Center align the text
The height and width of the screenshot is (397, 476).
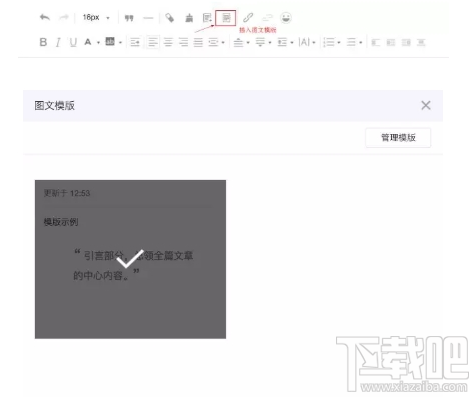pyautogui.click(x=168, y=42)
